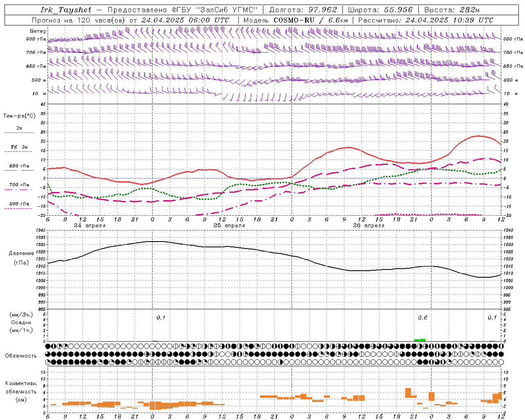Click the 'Ветер' wind panel label

(38, 31)
